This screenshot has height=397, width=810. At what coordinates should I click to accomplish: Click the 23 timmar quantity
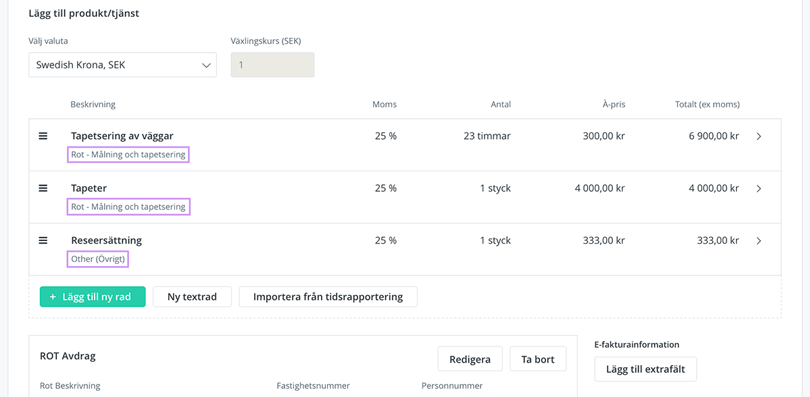[487, 136]
